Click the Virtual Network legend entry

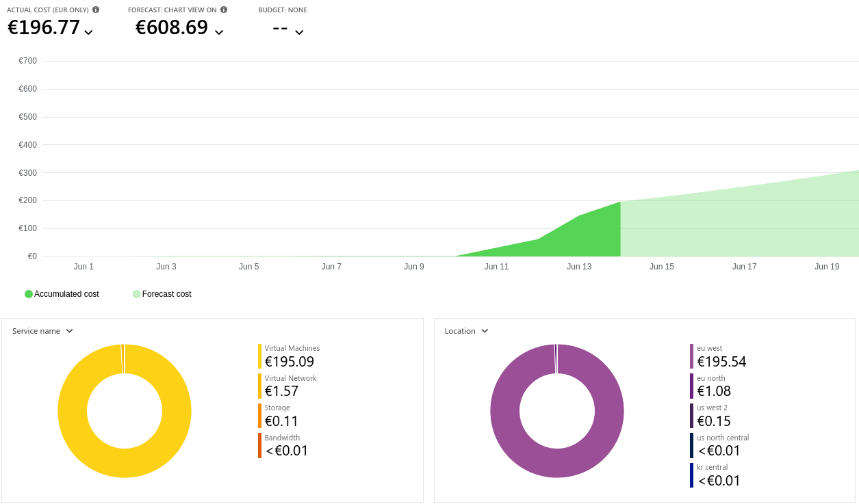pyautogui.click(x=290, y=386)
